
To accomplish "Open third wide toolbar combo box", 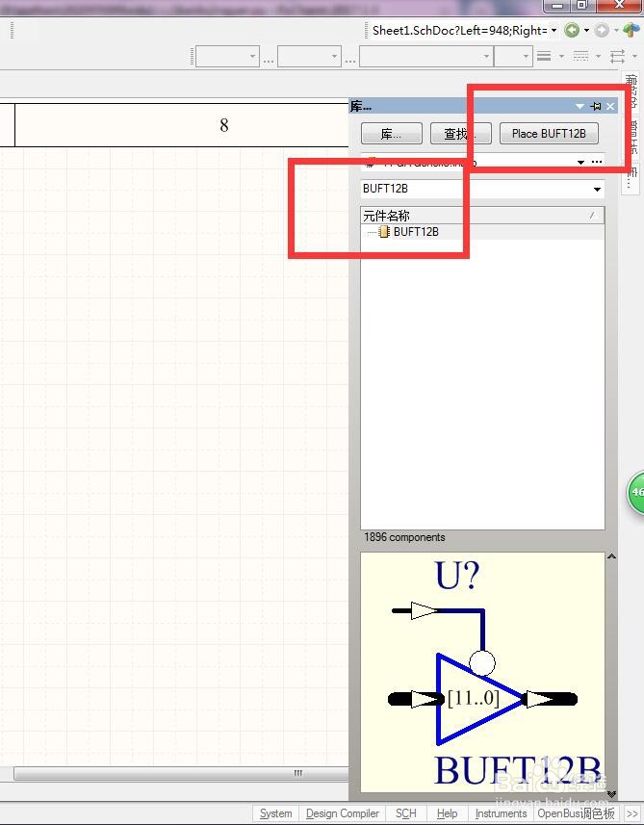I will coord(426,56).
